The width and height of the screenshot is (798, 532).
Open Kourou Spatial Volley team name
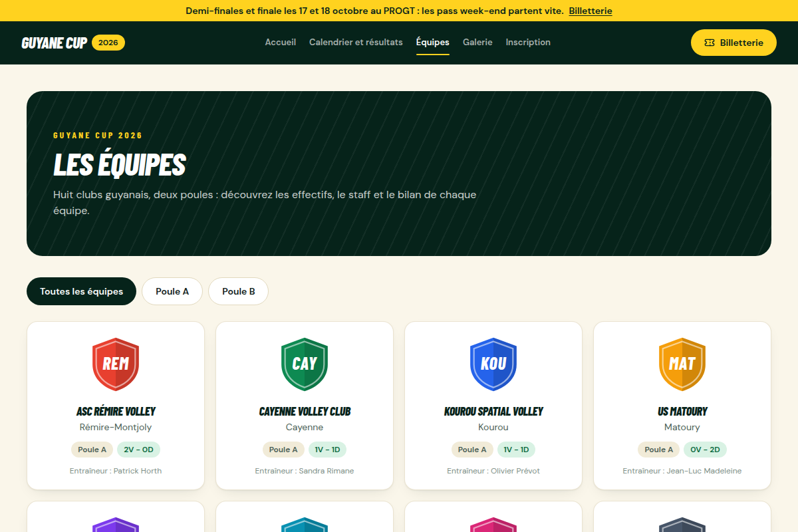pyautogui.click(x=493, y=412)
